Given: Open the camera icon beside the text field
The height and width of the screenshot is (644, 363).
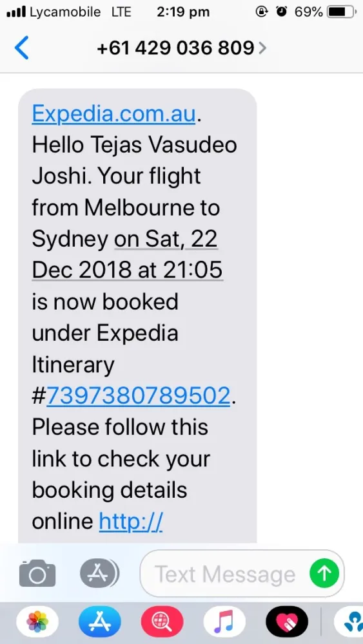Looking at the screenshot, I should [37, 573].
